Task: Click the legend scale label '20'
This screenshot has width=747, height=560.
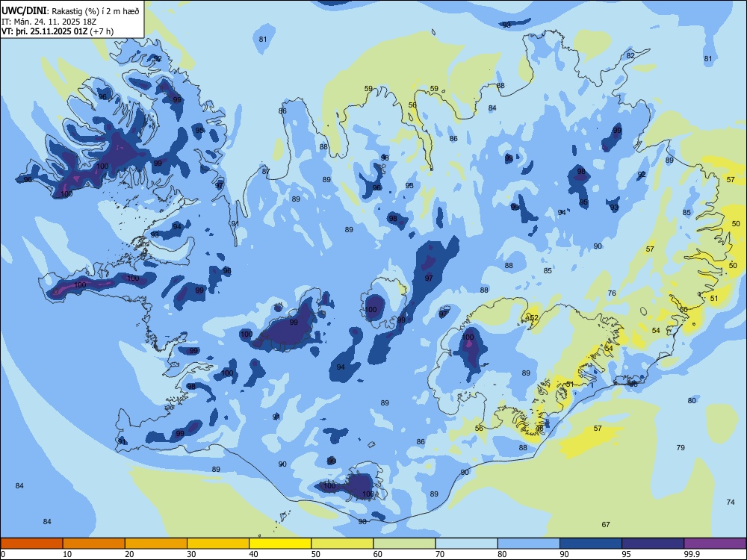Action: (x=129, y=554)
